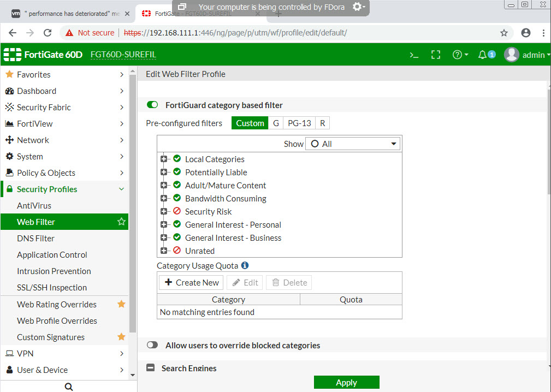Click the Network arrows icon
This screenshot has height=392, width=551.
pyautogui.click(x=9, y=140)
